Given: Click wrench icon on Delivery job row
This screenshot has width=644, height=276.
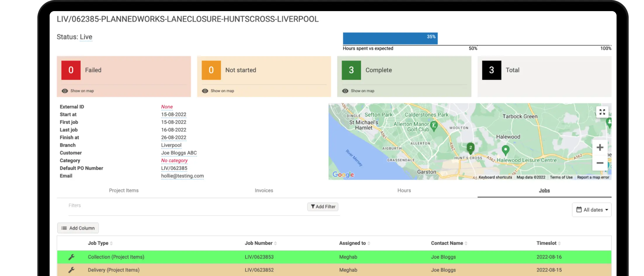Looking at the screenshot, I should tap(72, 270).
